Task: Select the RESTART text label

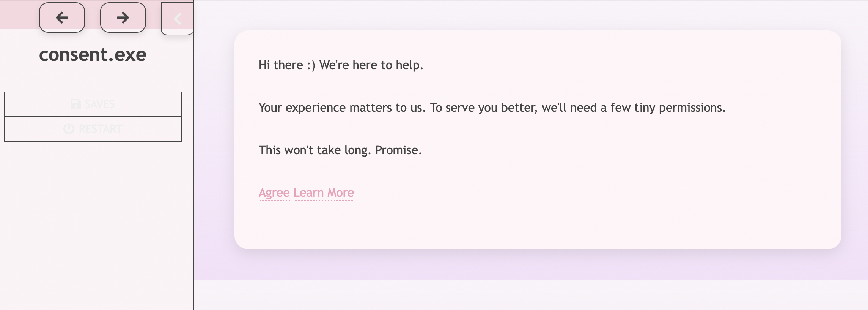Action: coord(101,129)
